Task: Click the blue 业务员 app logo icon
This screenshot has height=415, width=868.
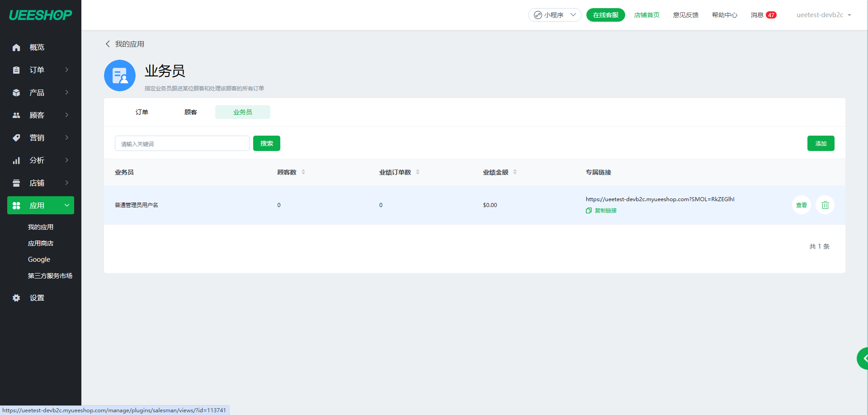Action: [120, 75]
